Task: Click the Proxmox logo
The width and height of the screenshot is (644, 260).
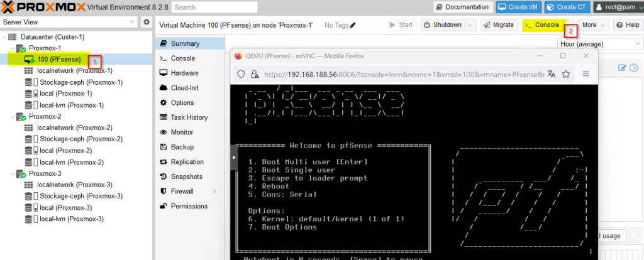Action: coord(43,7)
